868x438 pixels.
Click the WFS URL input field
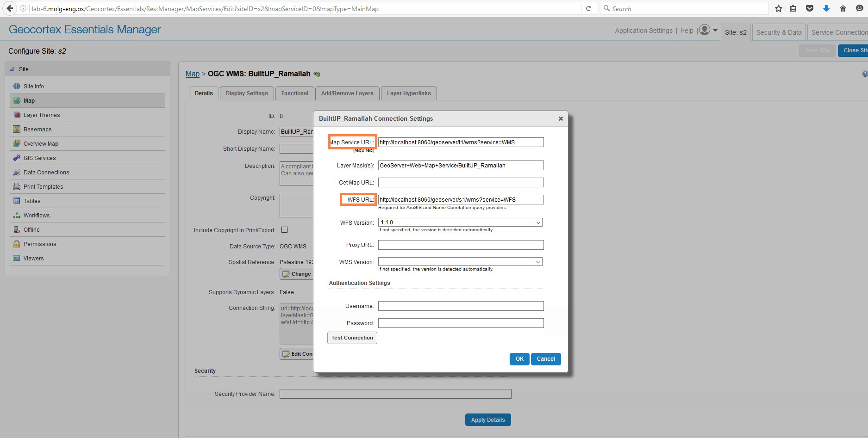point(461,200)
